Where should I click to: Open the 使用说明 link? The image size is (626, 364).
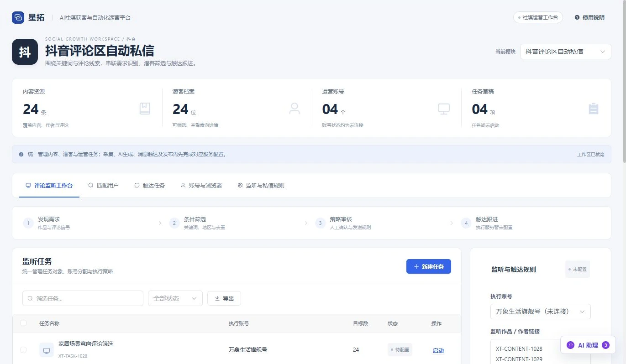pyautogui.click(x=589, y=17)
